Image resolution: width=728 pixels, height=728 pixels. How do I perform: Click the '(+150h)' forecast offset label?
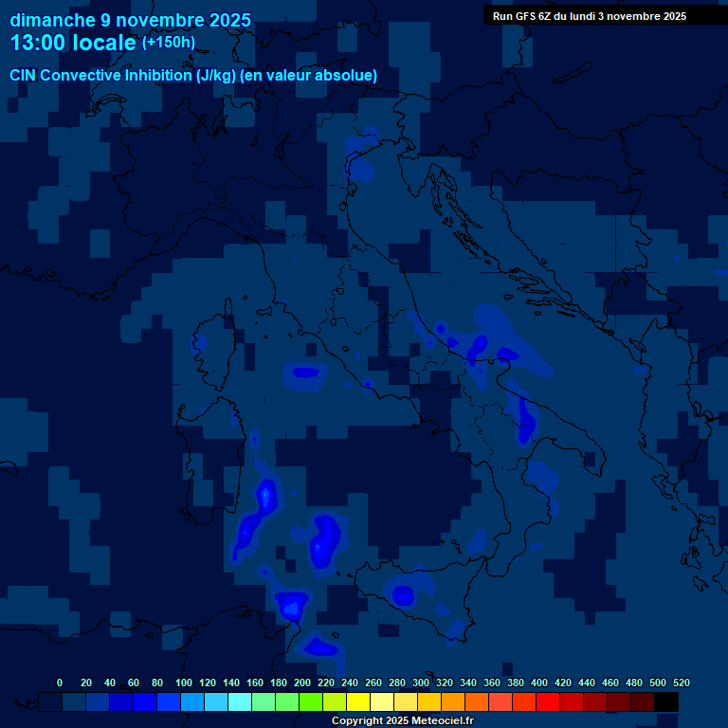(168, 43)
